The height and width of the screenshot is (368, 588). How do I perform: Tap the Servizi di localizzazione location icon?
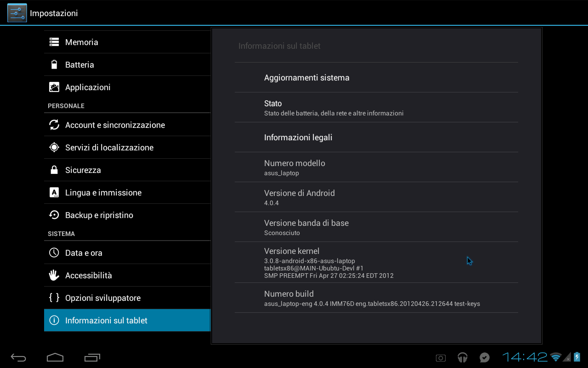(x=54, y=147)
